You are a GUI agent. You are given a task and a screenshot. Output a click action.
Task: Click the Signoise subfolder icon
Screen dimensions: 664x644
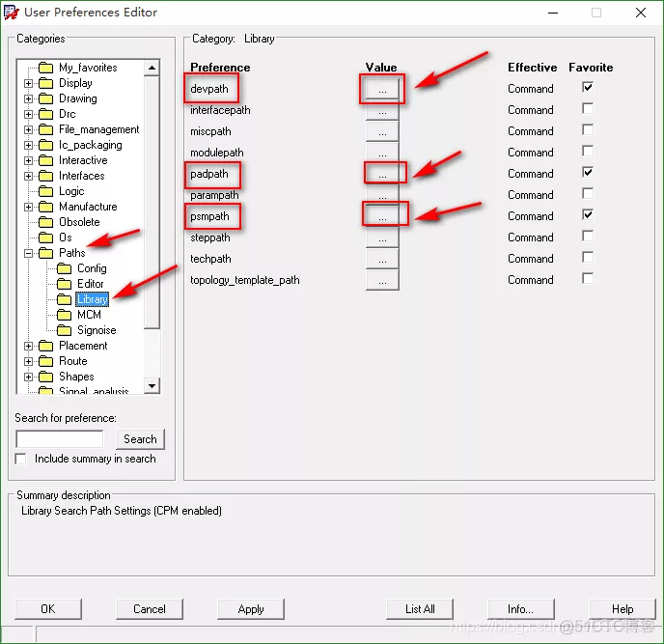click(64, 330)
